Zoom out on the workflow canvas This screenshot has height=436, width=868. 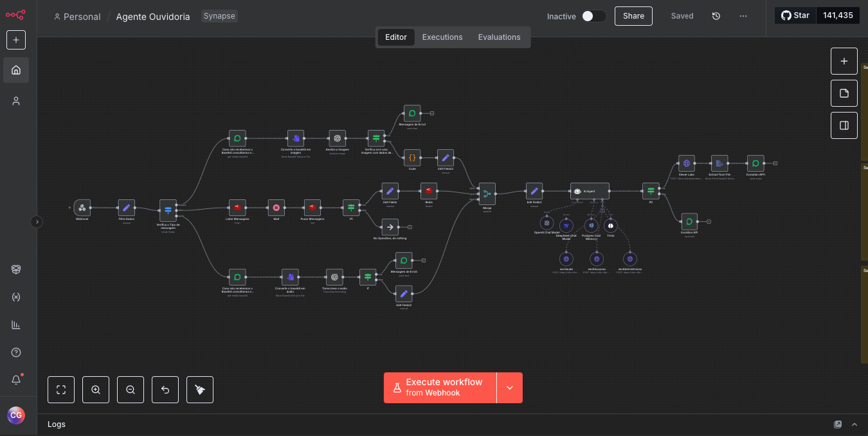(131, 390)
